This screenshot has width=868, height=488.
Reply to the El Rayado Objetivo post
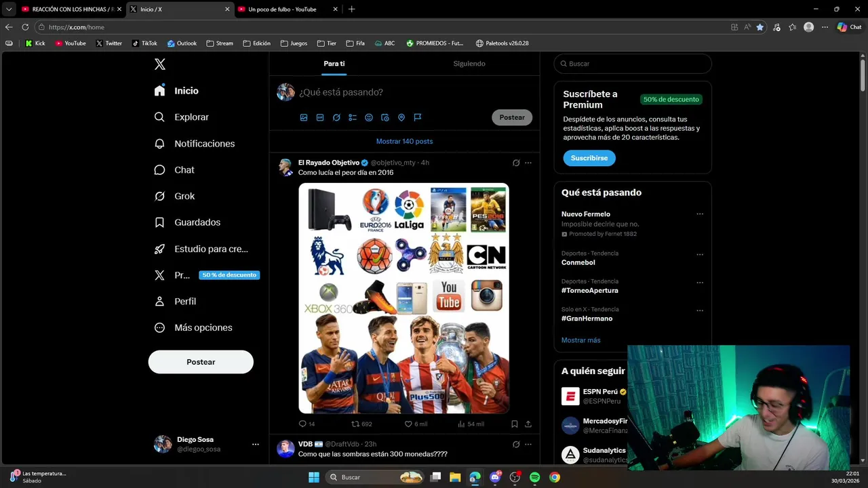coord(307,424)
